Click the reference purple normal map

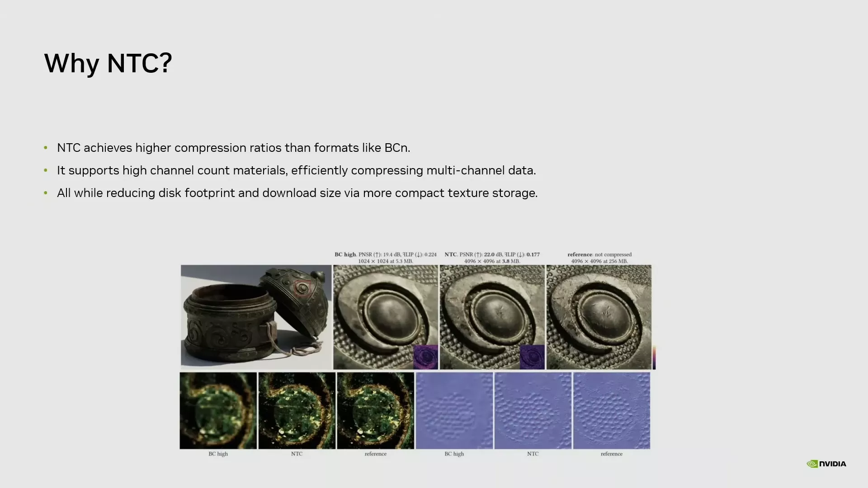point(611,410)
